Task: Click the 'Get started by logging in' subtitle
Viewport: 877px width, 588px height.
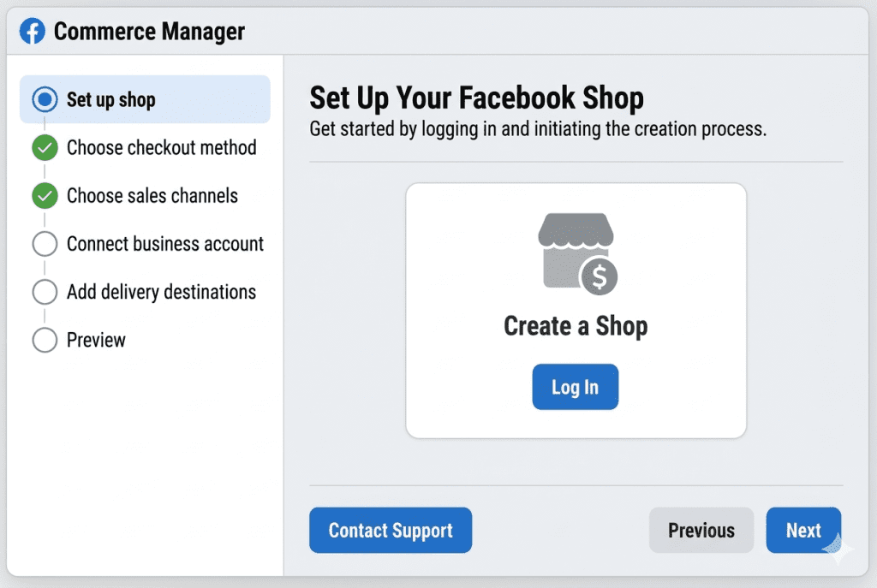Action: [538, 129]
